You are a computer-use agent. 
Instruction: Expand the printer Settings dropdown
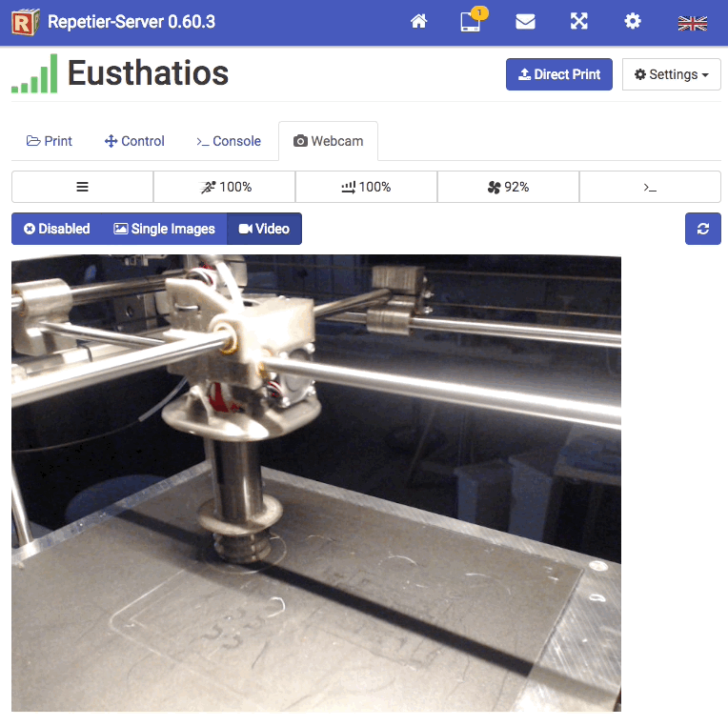point(671,74)
